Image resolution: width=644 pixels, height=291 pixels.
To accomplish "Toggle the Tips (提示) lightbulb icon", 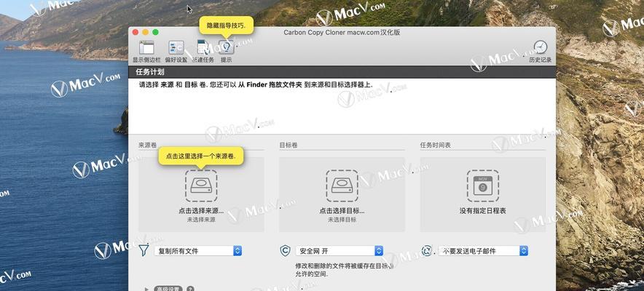I will click(x=226, y=47).
